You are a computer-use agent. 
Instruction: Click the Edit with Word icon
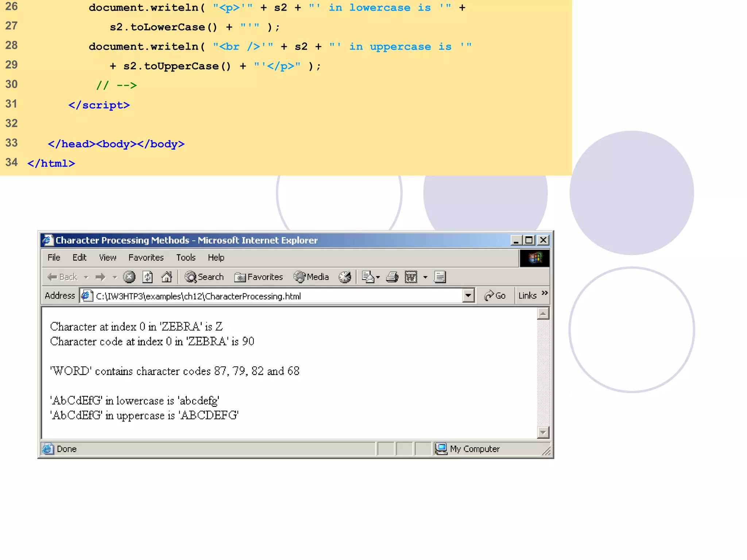pyautogui.click(x=411, y=277)
